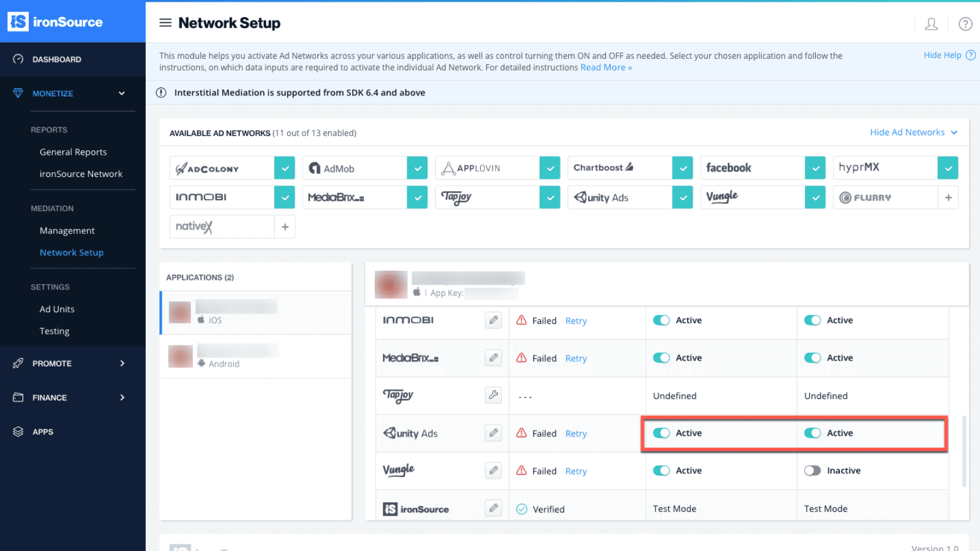The image size is (980, 551).
Task: Add the NativeX network with plus icon
Action: [285, 227]
